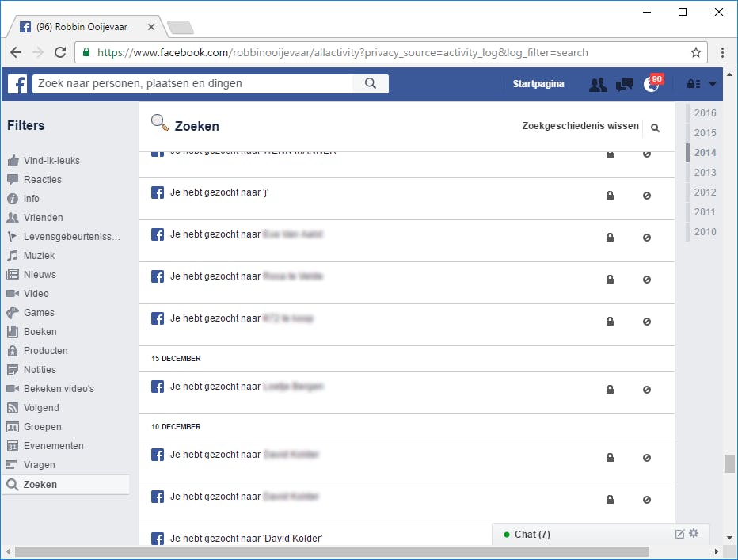Click horizontal scrollbar right arrow

(717, 551)
